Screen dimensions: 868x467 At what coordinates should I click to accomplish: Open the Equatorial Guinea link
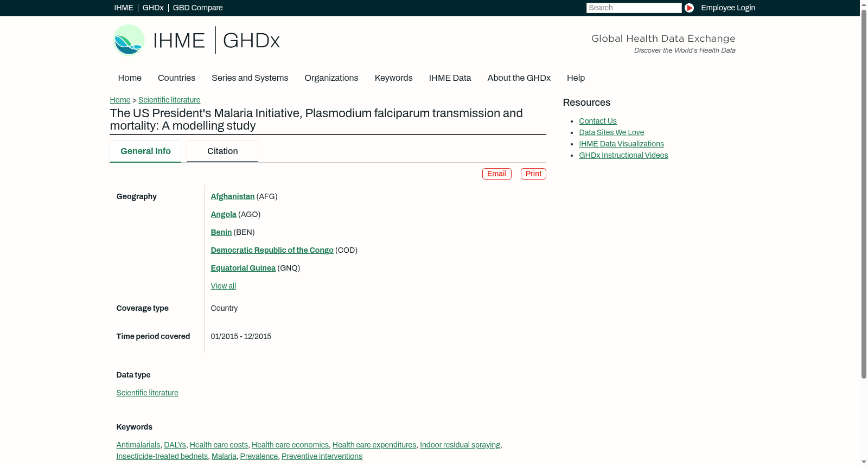tap(243, 268)
